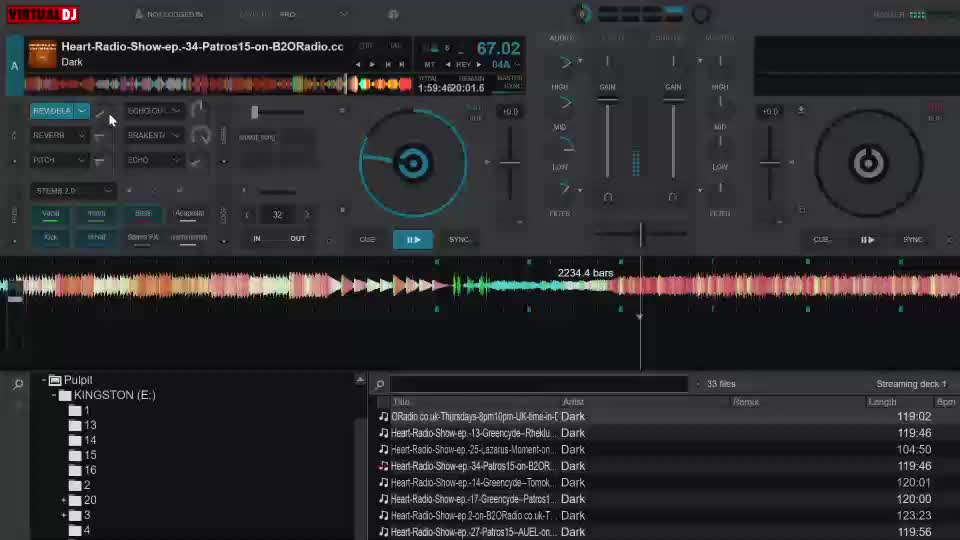Click the left deck pitch slider

click(509, 163)
